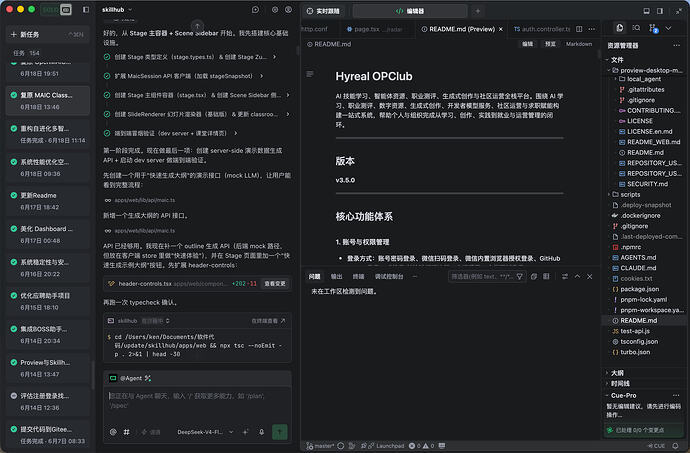The height and width of the screenshot is (453, 690).
Task: Open the auth.controller.ts editor tab
Action: pyautogui.click(x=542, y=29)
